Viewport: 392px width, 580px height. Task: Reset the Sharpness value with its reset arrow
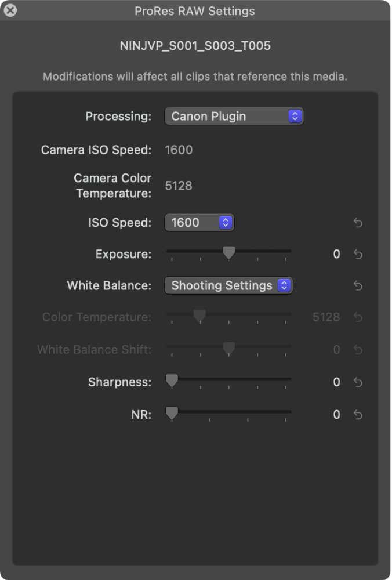(358, 382)
